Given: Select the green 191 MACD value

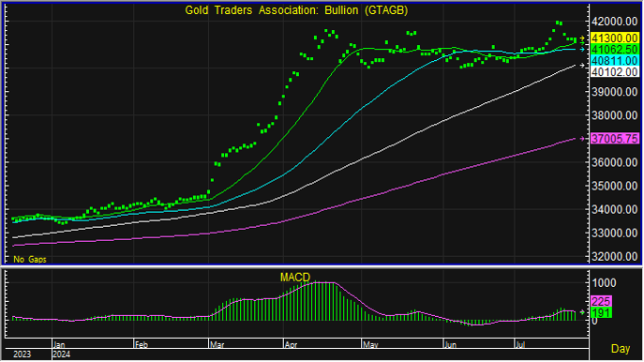Looking at the screenshot, I should click(601, 312).
